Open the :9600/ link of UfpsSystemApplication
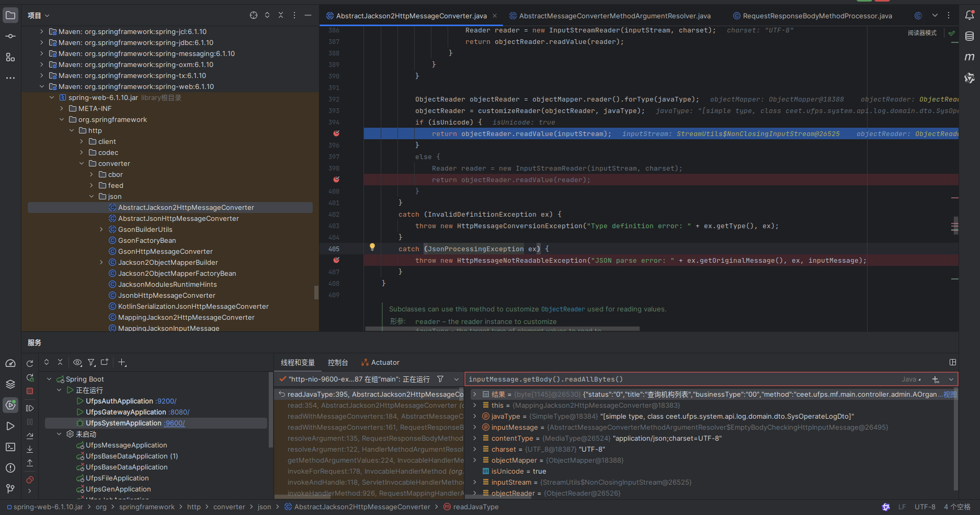Image resolution: width=980 pixels, height=515 pixels. (174, 423)
